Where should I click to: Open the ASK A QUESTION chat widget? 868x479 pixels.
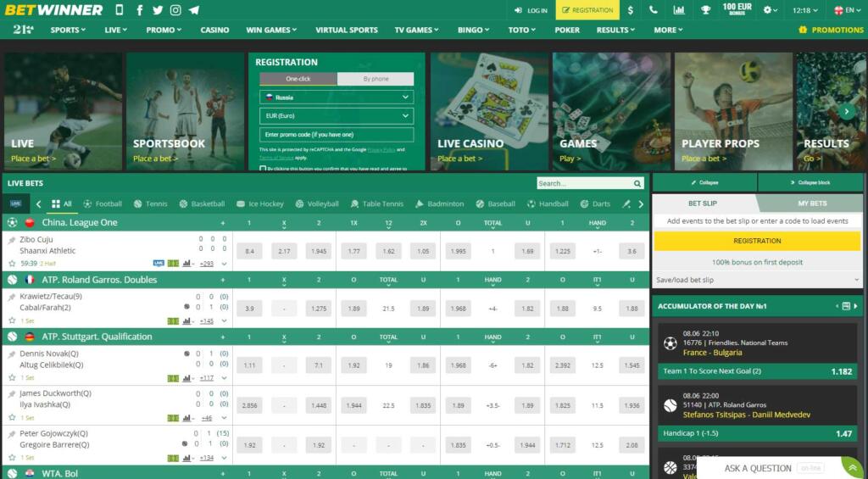click(x=782, y=468)
